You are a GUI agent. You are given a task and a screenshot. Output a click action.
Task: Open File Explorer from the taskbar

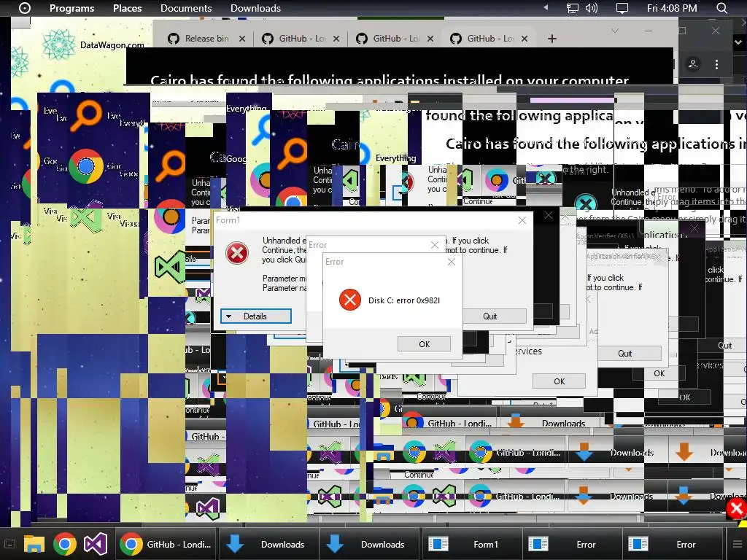pyautogui.click(x=34, y=544)
